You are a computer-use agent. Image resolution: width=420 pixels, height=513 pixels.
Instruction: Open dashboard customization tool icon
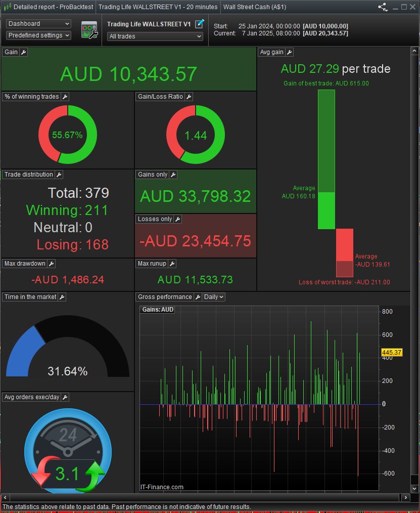[89, 30]
